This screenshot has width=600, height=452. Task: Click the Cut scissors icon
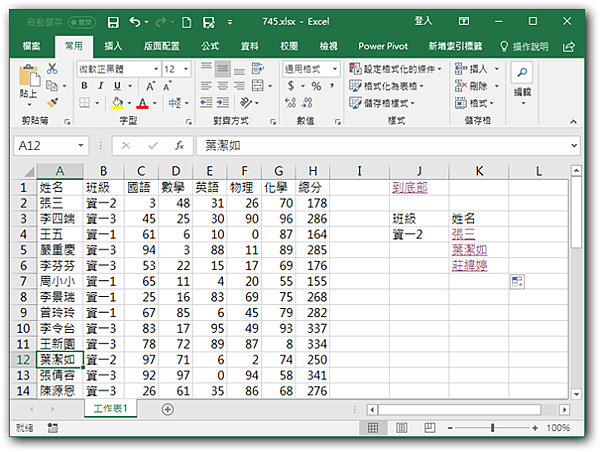[x=52, y=69]
